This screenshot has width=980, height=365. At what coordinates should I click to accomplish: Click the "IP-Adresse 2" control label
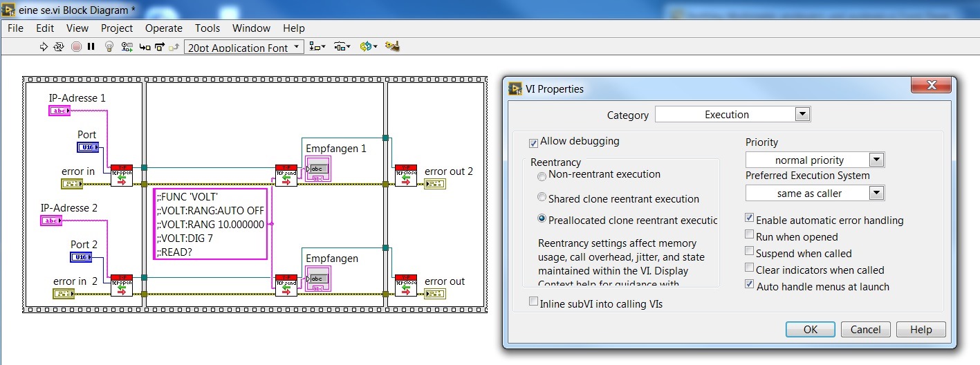click(x=69, y=207)
